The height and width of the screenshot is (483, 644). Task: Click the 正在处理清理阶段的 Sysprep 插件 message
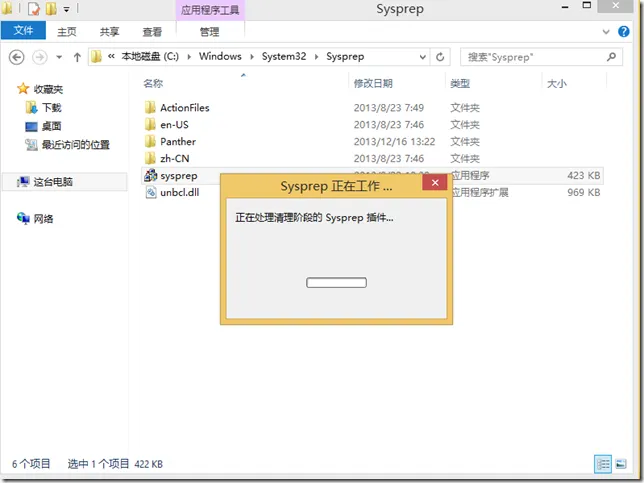click(314, 218)
